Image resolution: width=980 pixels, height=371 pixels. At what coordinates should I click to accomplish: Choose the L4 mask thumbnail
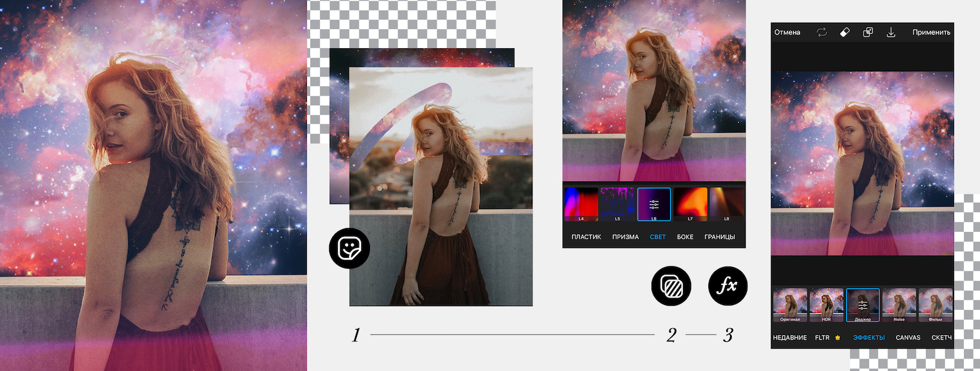coord(581,204)
